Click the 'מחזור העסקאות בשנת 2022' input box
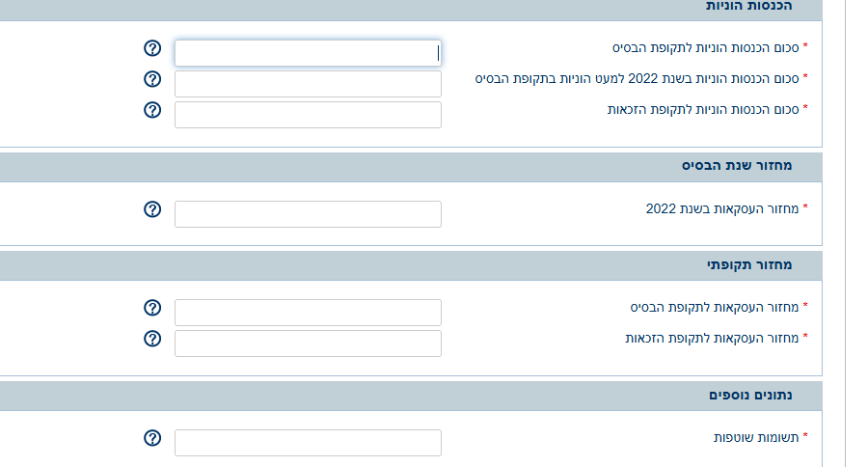The image size is (868, 467). point(308,214)
